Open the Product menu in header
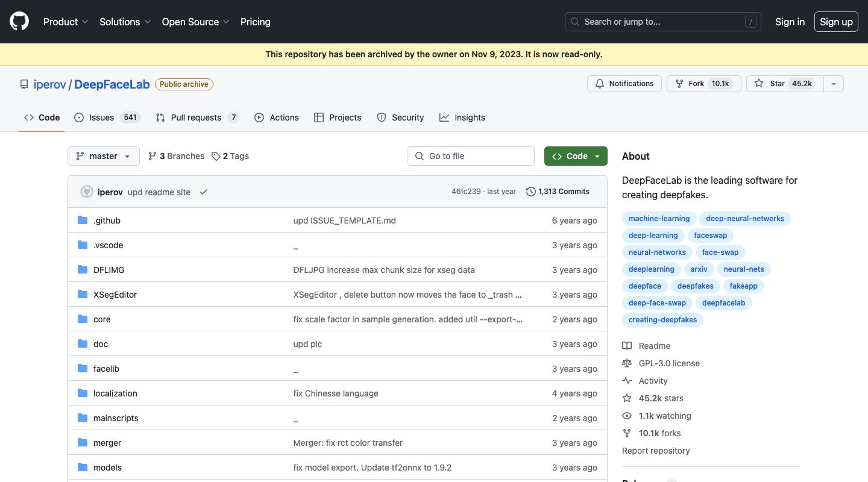Image resolution: width=868 pixels, height=482 pixels. click(x=66, y=22)
